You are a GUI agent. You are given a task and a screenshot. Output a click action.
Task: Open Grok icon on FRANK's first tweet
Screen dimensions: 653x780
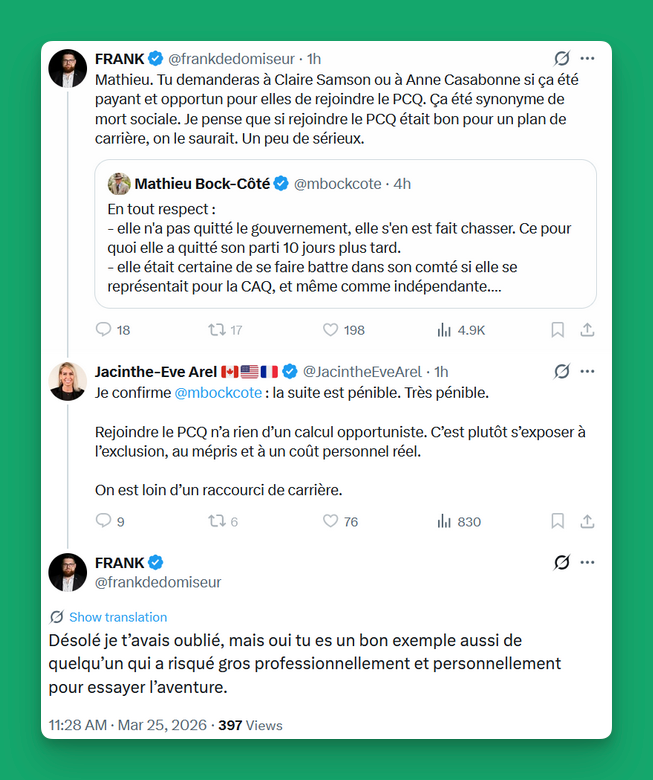[562, 59]
